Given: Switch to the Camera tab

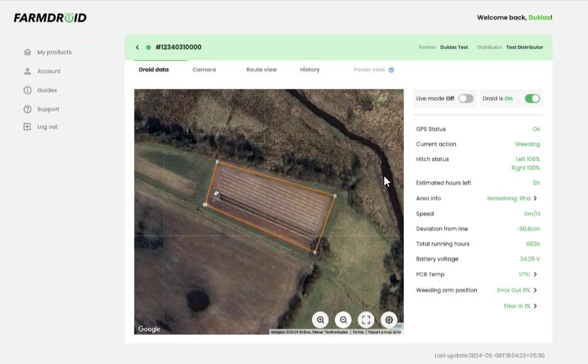Looking at the screenshot, I should tap(204, 70).
